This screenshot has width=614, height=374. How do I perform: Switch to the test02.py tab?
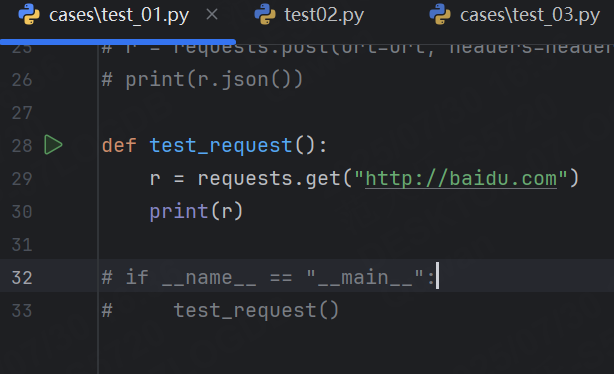coord(324,15)
